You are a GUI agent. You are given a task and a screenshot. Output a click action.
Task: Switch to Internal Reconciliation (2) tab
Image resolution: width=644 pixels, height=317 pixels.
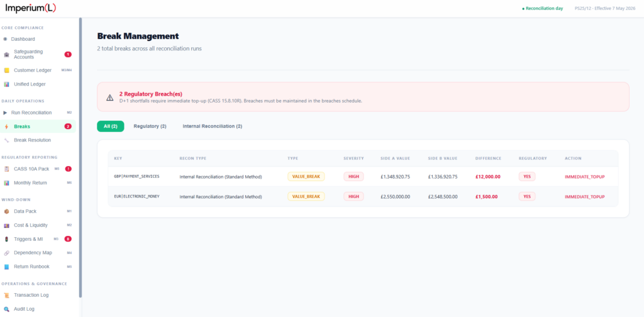click(213, 126)
